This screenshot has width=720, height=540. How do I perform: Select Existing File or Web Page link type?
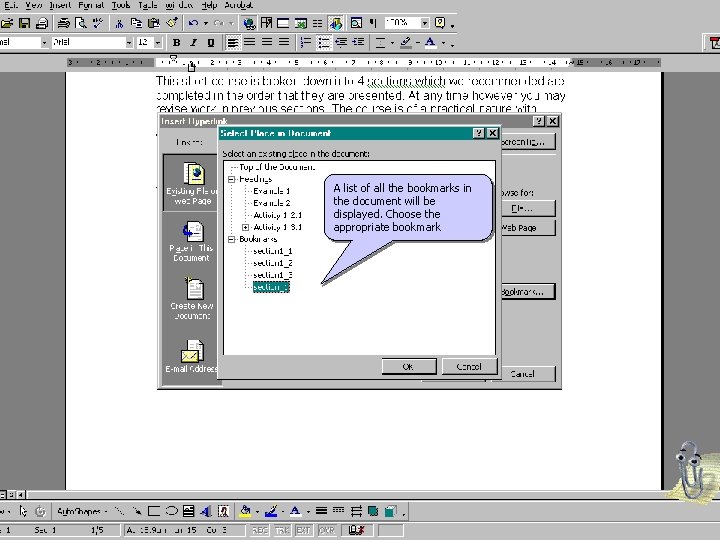coord(191,183)
